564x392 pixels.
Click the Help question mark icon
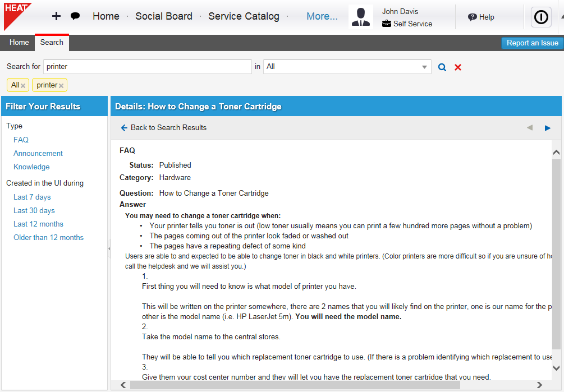(473, 17)
